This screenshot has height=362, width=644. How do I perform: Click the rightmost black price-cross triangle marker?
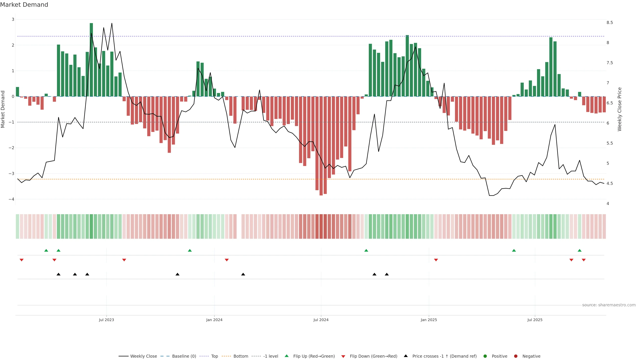387,274
